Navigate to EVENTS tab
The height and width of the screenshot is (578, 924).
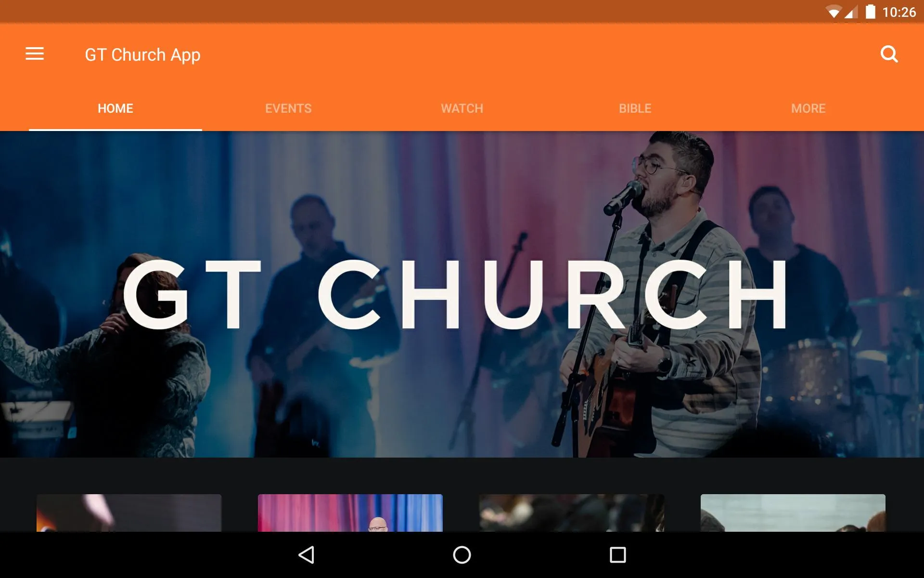(x=288, y=108)
